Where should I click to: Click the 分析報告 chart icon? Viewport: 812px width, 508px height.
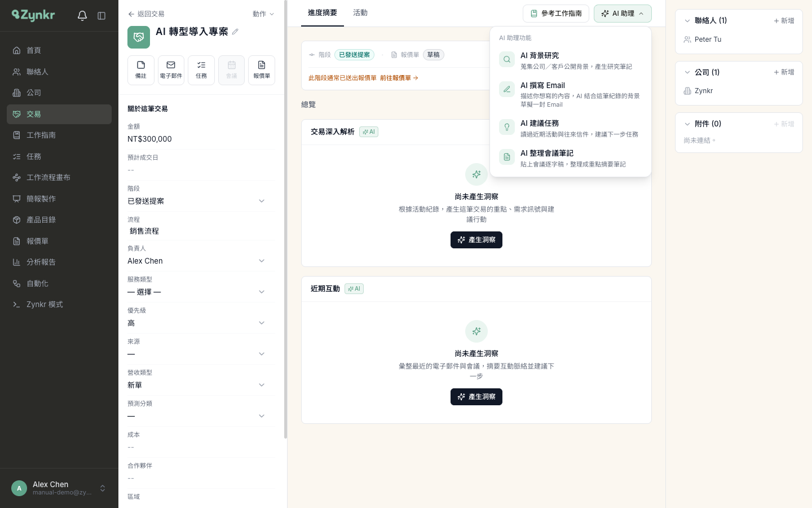[x=17, y=262]
